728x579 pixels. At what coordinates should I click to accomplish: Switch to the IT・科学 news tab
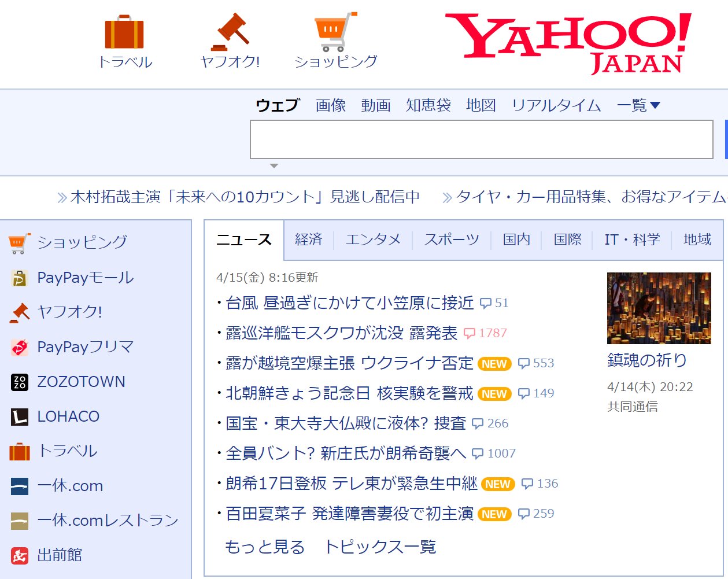coord(632,239)
